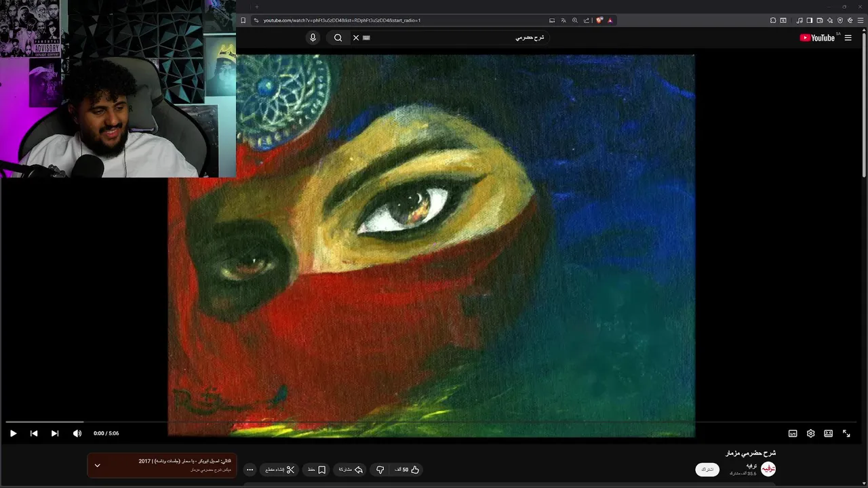Open the ترفيه channel avatar
868x488 pixels.
[x=768, y=469]
